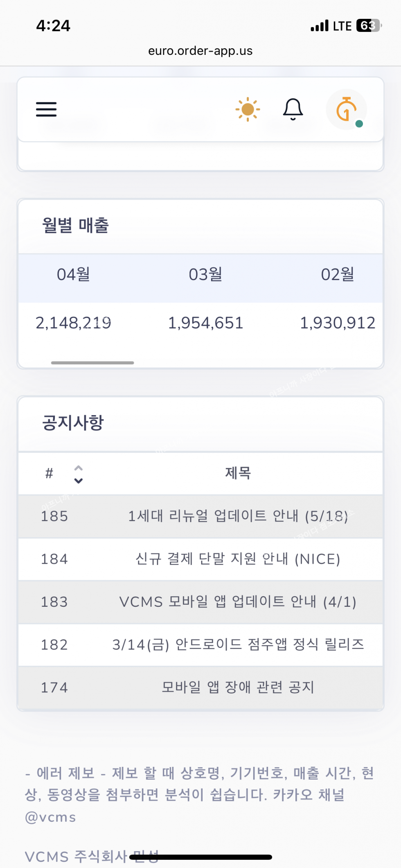Tap the euro.order-app.us address bar
Screen dimensions: 401x868
pos(200,51)
